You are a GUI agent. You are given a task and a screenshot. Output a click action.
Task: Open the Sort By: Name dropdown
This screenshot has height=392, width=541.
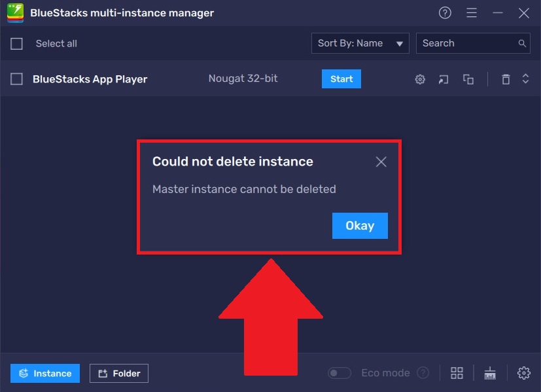click(x=360, y=43)
